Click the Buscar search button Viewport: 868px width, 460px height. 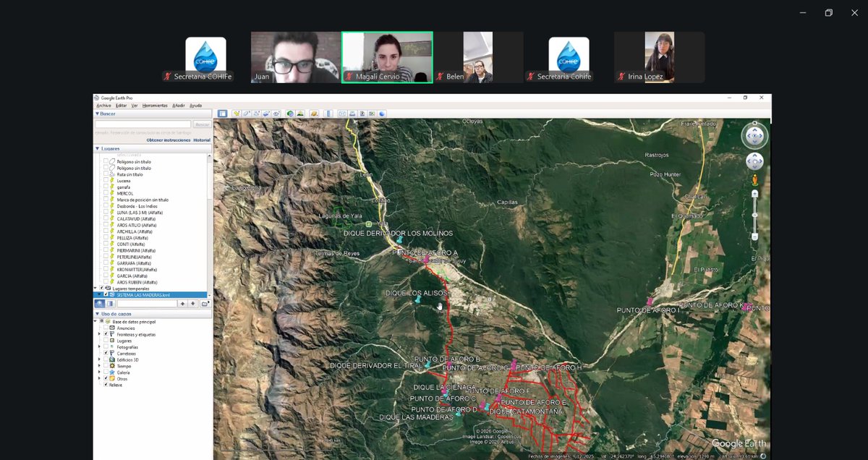pyautogui.click(x=202, y=124)
